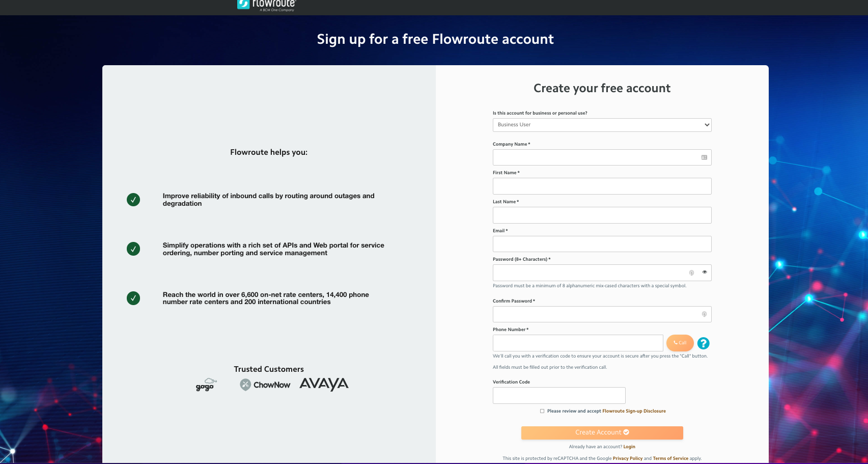Click the Flowroute logo at the top
This screenshot has width=868, height=464.
click(x=265, y=5)
